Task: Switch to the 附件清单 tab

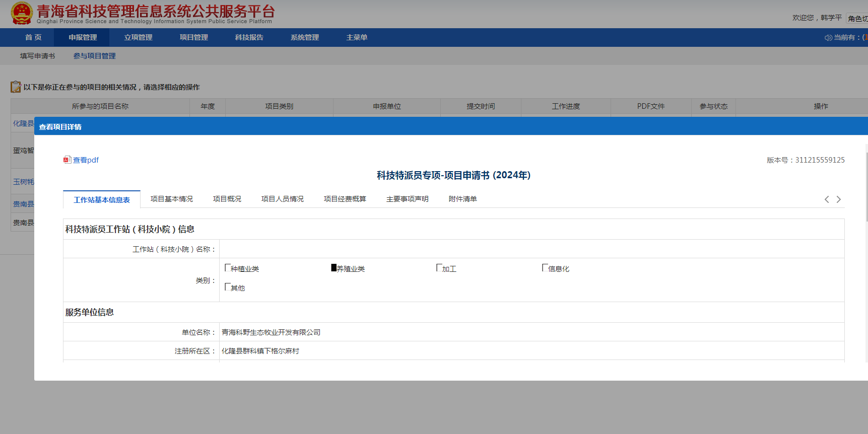Action: click(463, 199)
